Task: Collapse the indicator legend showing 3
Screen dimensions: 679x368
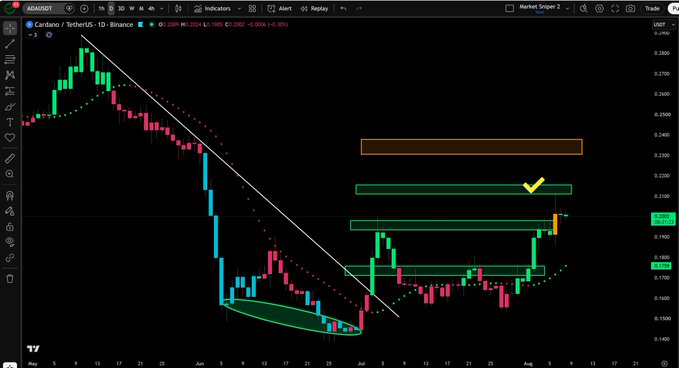Action: pos(32,35)
